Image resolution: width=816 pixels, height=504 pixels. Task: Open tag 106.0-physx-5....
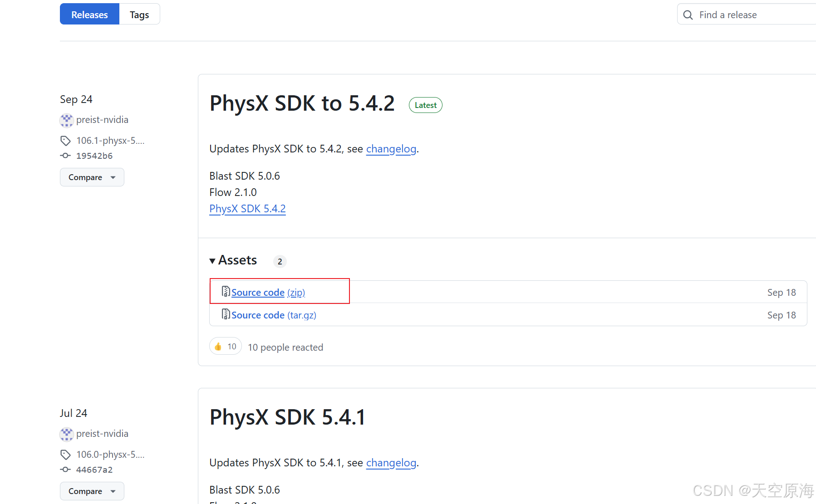coord(110,455)
